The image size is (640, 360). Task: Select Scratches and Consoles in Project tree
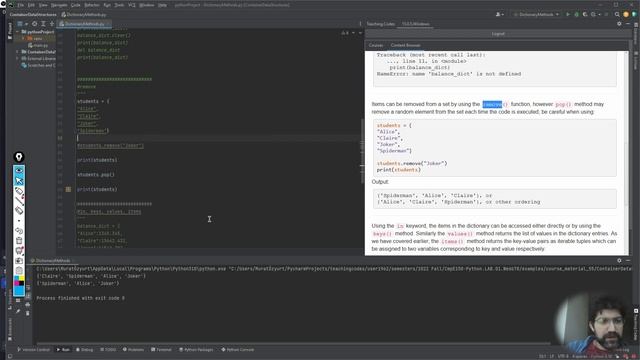38,65
